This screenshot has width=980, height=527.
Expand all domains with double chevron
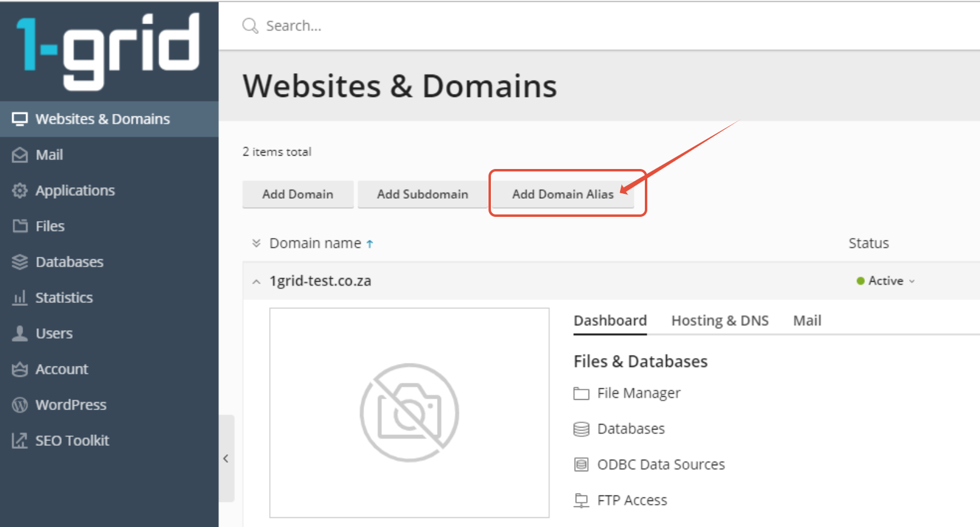coord(256,243)
